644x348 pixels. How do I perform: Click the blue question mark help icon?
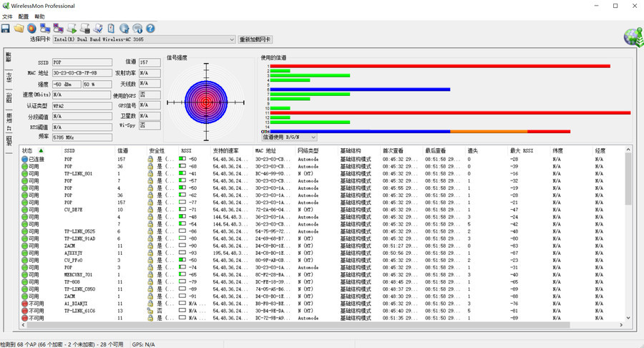(x=150, y=29)
